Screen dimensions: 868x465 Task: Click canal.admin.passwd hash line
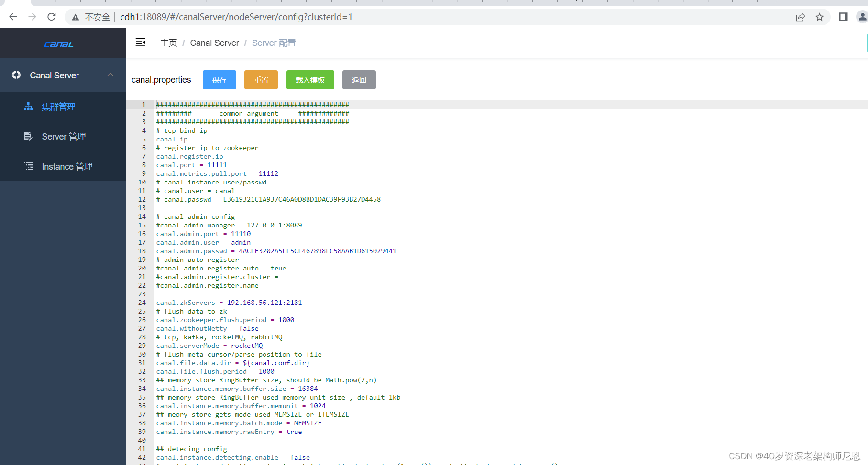click(x=276, y=251)
